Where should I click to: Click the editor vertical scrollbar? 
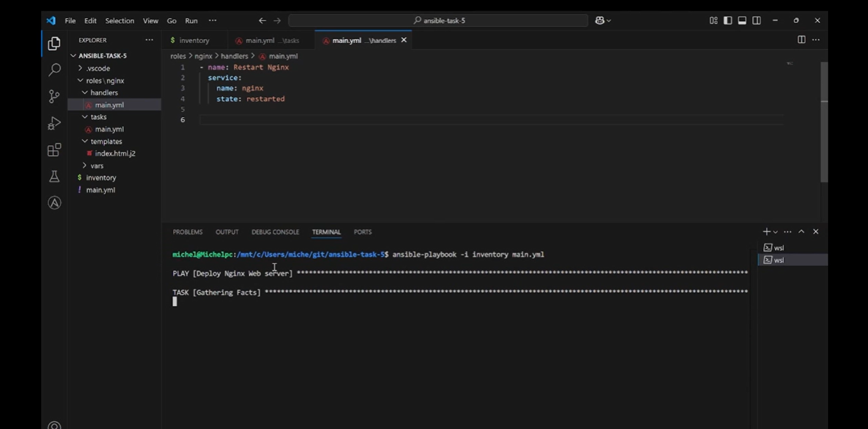824,122
